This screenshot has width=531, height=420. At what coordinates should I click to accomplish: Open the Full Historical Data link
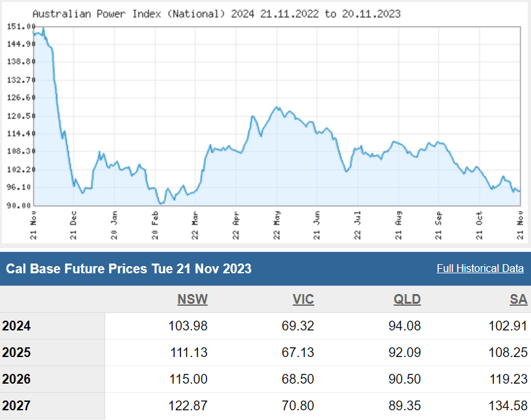pyautogui.click(x=480, y=269)
